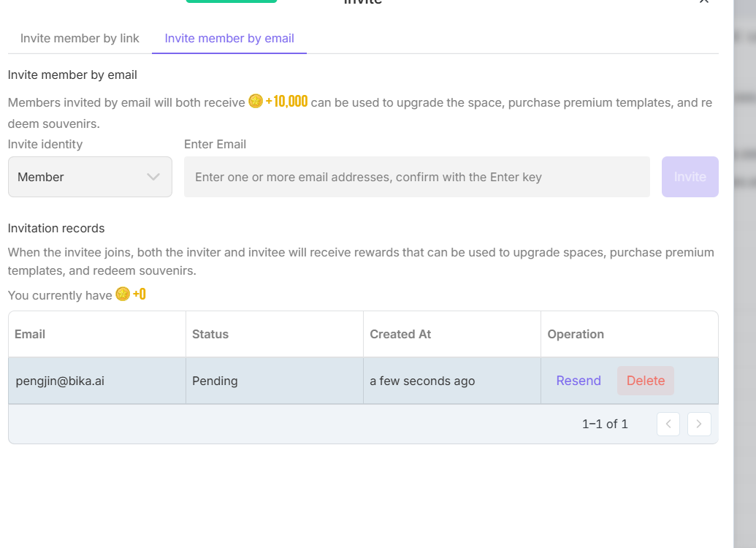Switch to Invite member by link tab
The image size is (756, 548).
pyautogui.click(x=80, y=39)
